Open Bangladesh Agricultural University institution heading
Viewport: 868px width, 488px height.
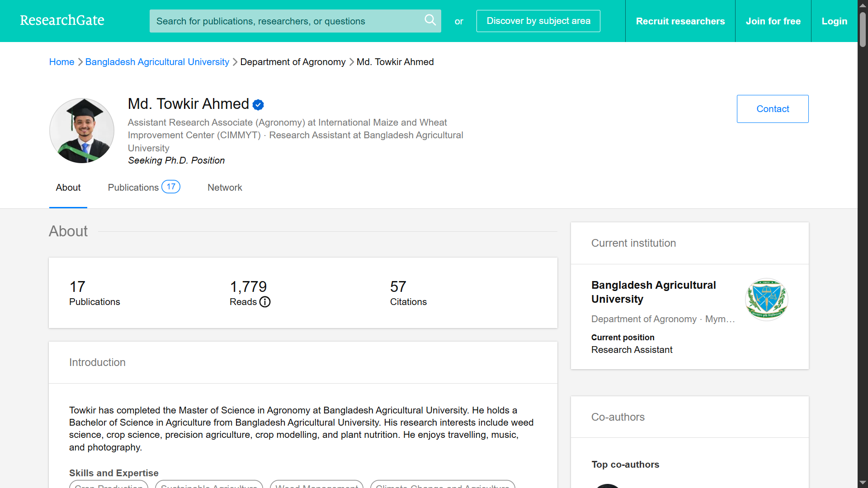click(653, 292)
